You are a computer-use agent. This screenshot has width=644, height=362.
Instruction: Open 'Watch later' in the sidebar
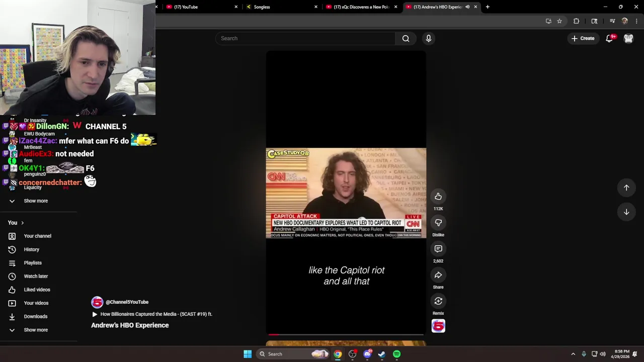pyautogui.click(x=36, y=277)
